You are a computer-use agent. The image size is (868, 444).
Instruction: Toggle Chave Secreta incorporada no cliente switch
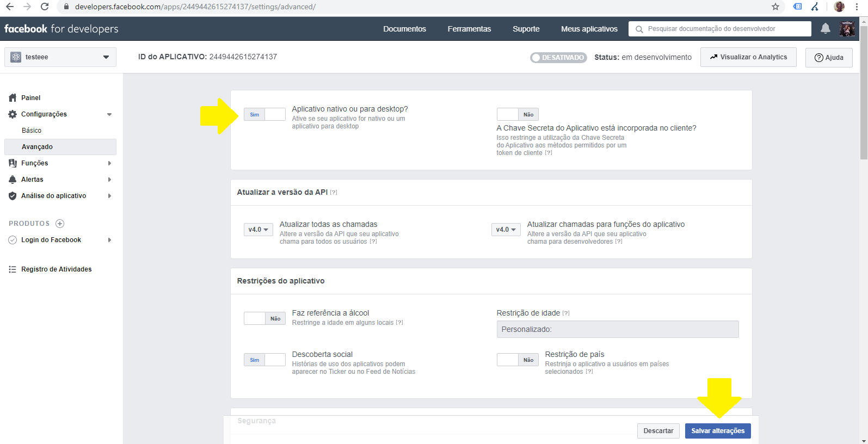[x=518, y=114]
